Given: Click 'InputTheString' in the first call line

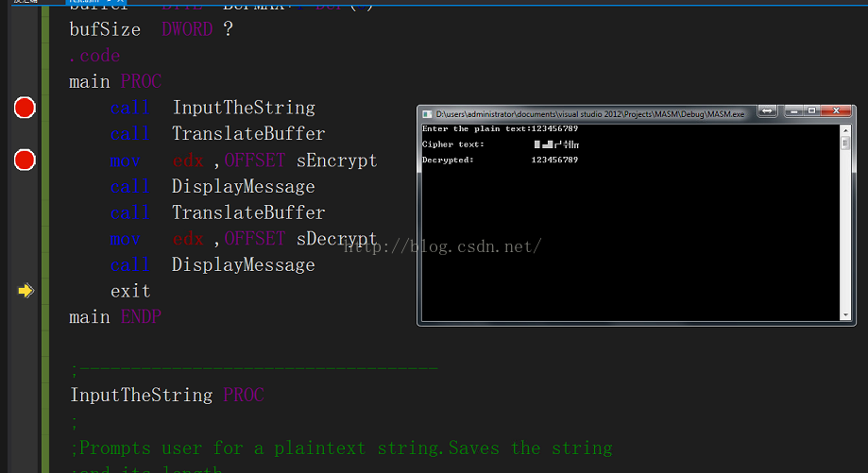Looking at the screenshot, I should click(244, 108).
